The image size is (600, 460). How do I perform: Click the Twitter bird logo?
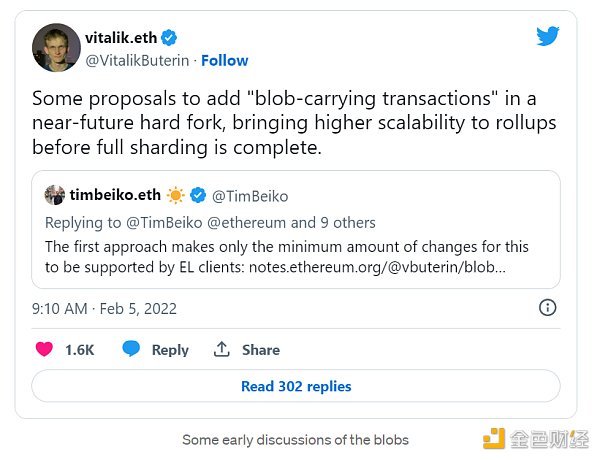(548, 37)
